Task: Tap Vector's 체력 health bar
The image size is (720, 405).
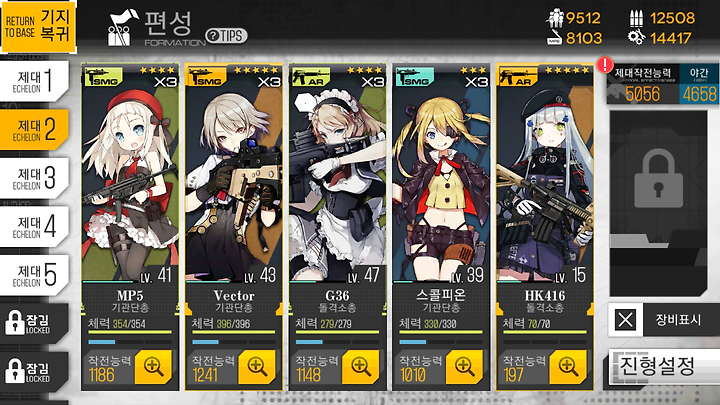Action: click(x=234, y=332)
